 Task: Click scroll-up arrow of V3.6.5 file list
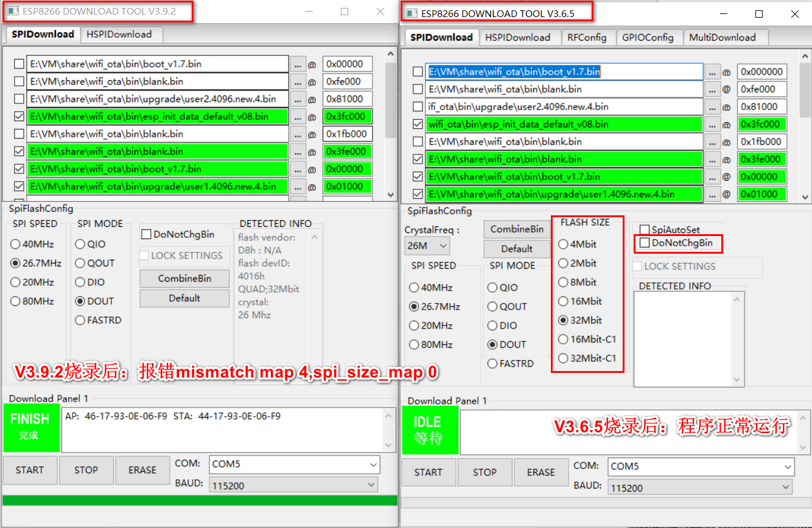(x=806, y=55)
